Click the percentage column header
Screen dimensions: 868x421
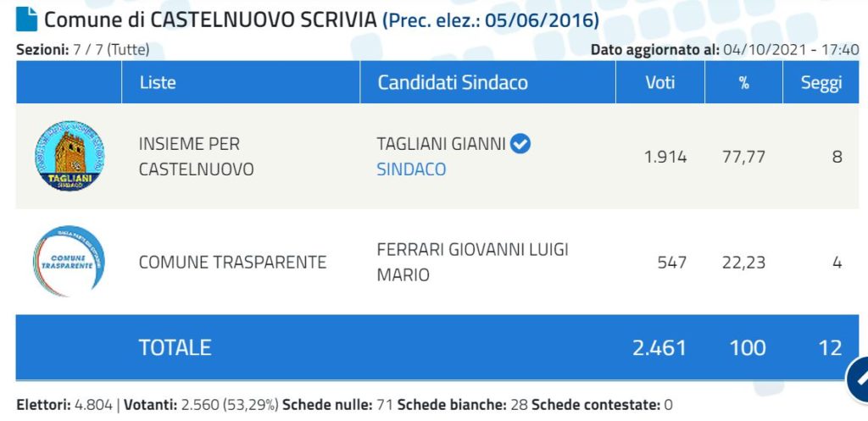pos(743,82)
